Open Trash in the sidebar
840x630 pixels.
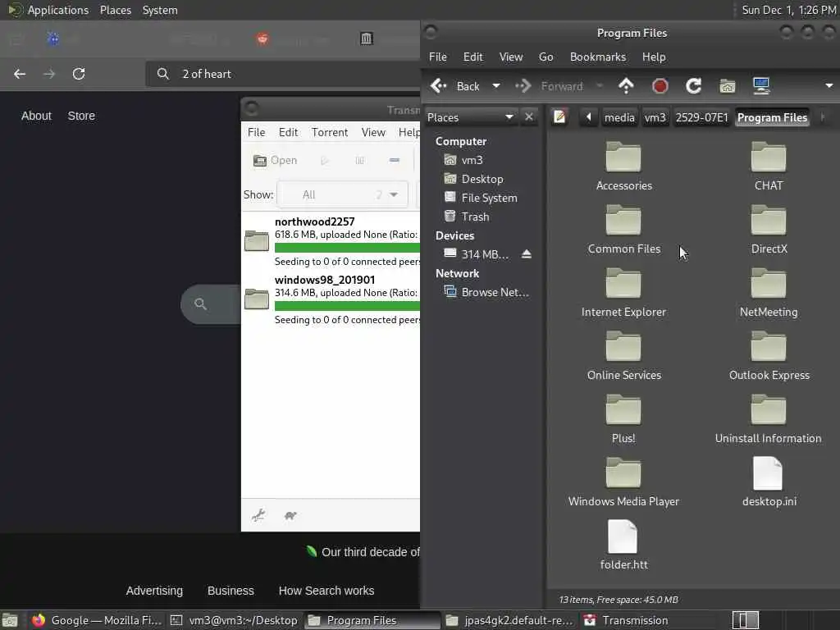467,217
